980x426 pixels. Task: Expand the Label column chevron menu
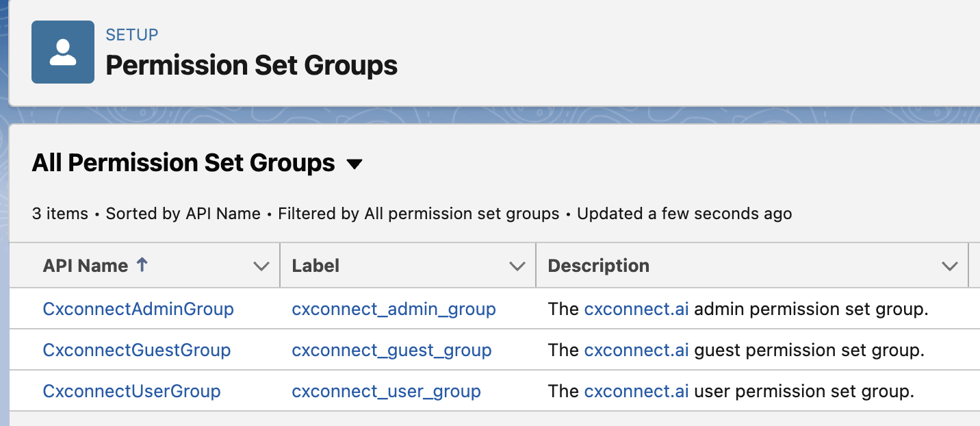(517, 266)
